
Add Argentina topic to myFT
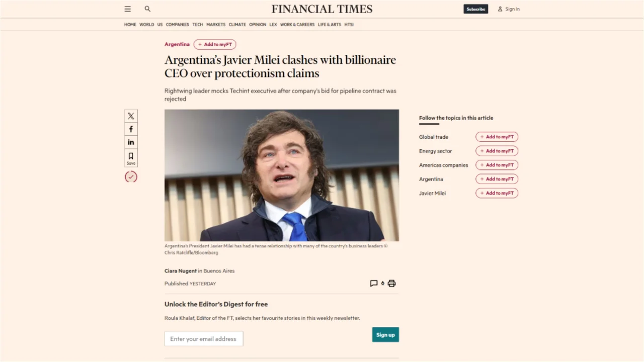(497, 179)
